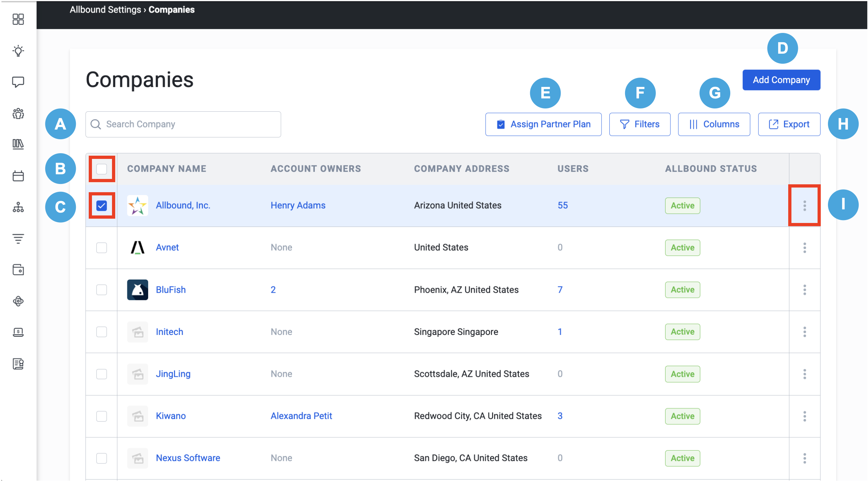This screenshot has width=868, height=481.
Task: Check the BluFish row checkbox
Action: (x=102, y=290)
